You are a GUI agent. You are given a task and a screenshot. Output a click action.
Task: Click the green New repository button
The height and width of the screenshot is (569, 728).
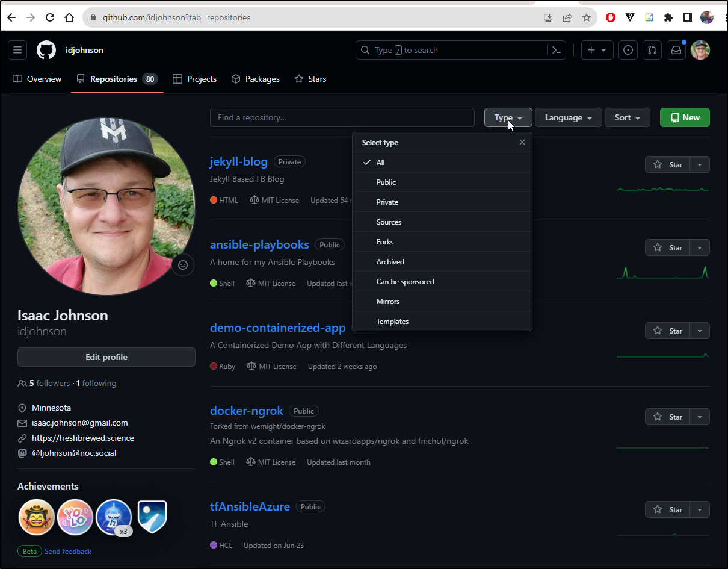click(x=685, y=117)
